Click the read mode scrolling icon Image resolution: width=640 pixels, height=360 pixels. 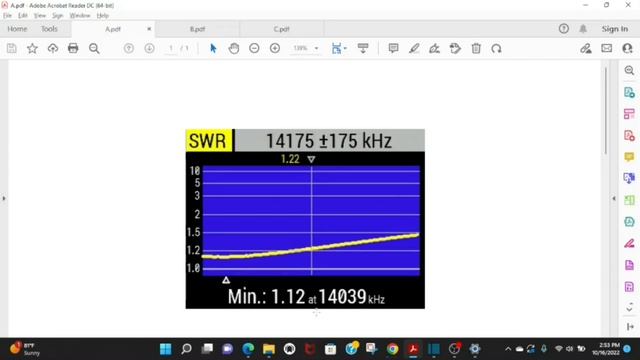tap(363, 48)
